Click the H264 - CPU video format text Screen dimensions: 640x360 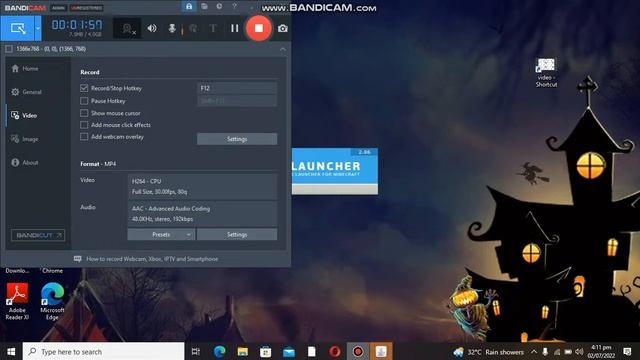tap(147, 181)
